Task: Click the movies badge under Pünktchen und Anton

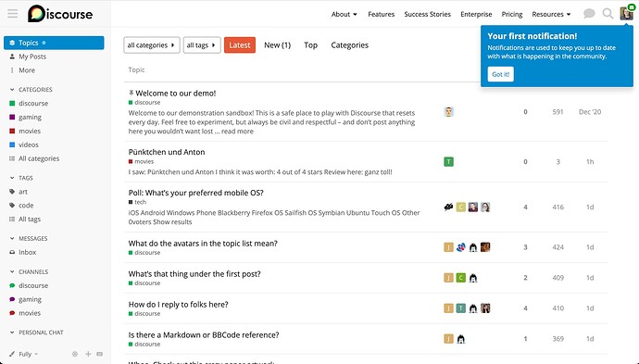Action: 141,161
